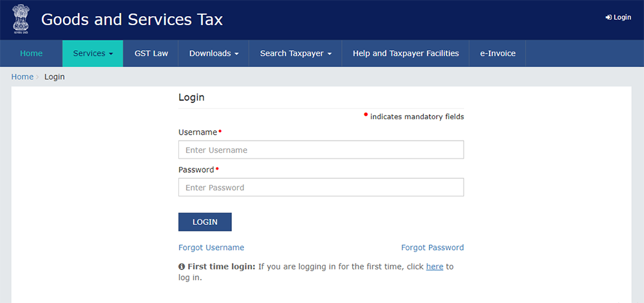Click the Login link in the header
This screenshot has height=303, width=644.
[618, 17]
